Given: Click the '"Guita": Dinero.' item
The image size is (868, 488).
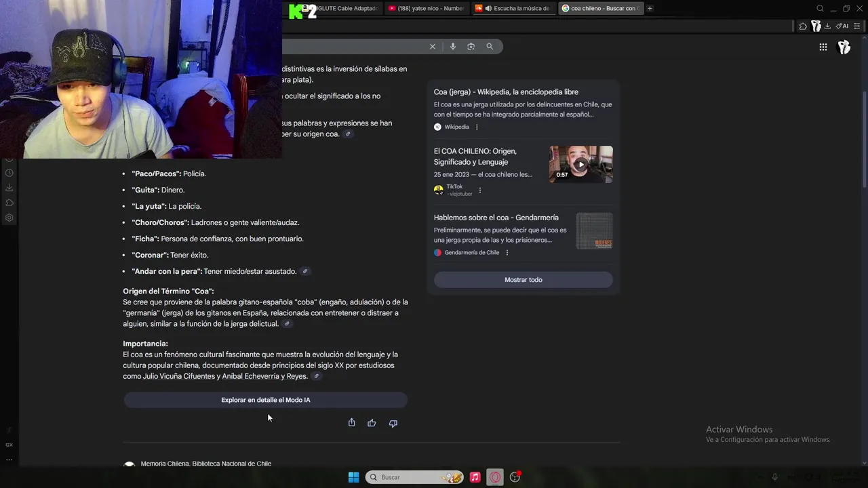Looking at the screenshot, I should click(158, 190).
